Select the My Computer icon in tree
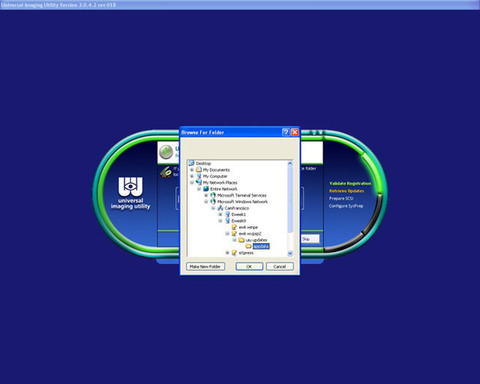Screen dimensions: 480x384 click(199, 176)
